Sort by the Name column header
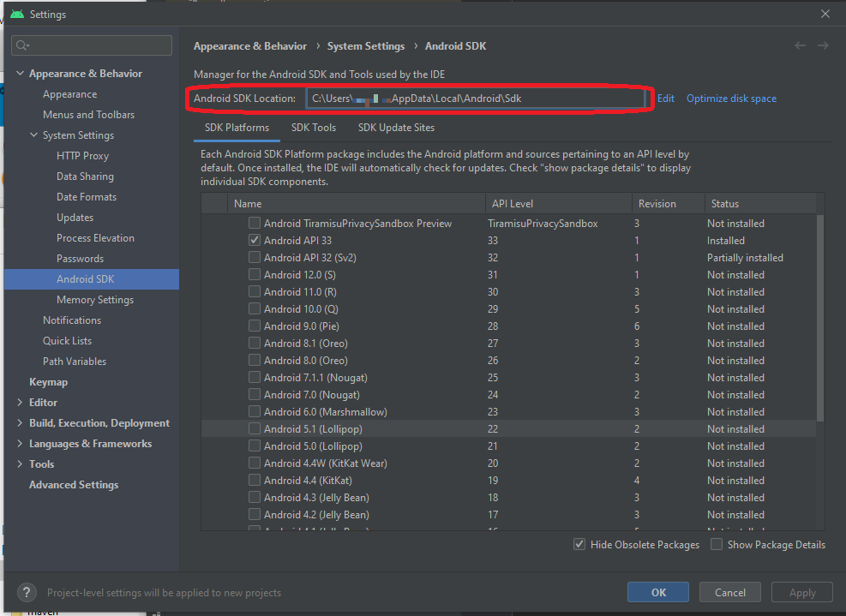Screen dimensions: 846x616 (x=356, y=203)
